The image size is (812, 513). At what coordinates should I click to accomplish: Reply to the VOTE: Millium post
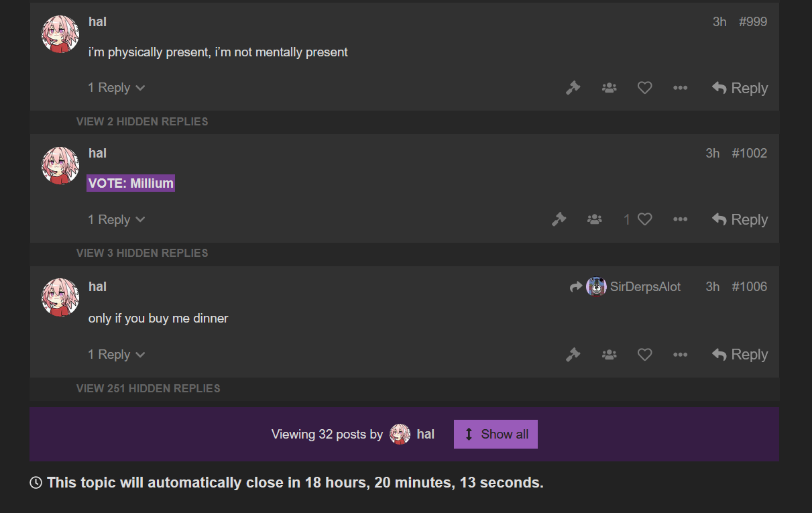click(x=740, y=219)
